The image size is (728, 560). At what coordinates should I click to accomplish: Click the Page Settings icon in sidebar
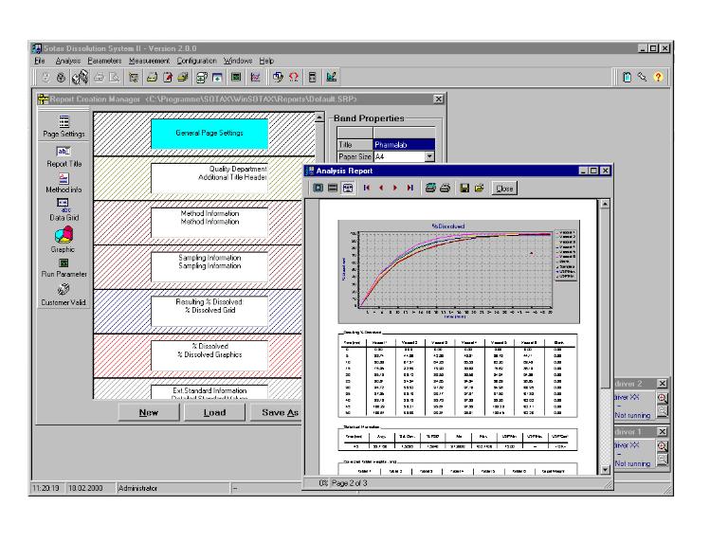coord(65,122)
